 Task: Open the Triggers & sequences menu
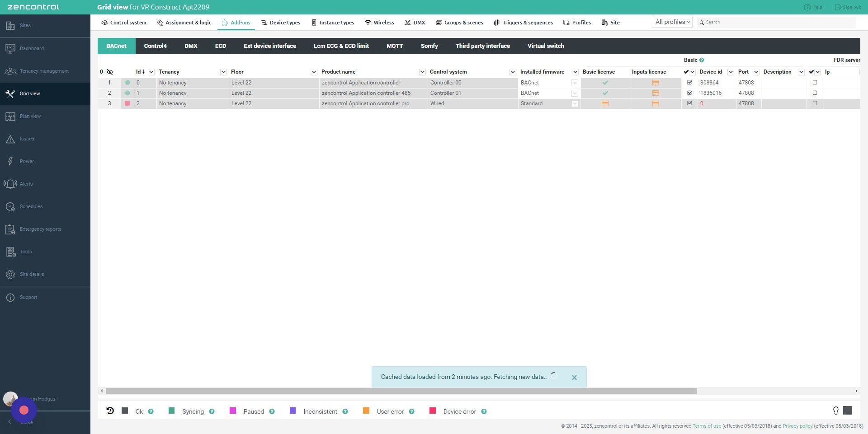[x=523, y=23]
